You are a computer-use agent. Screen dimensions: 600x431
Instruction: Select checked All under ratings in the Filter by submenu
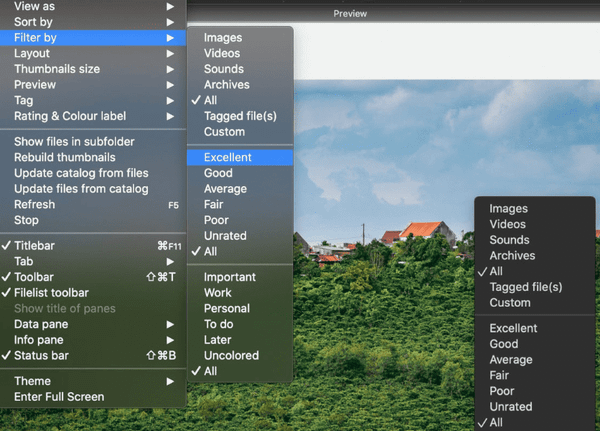click(x=240, y=252)
